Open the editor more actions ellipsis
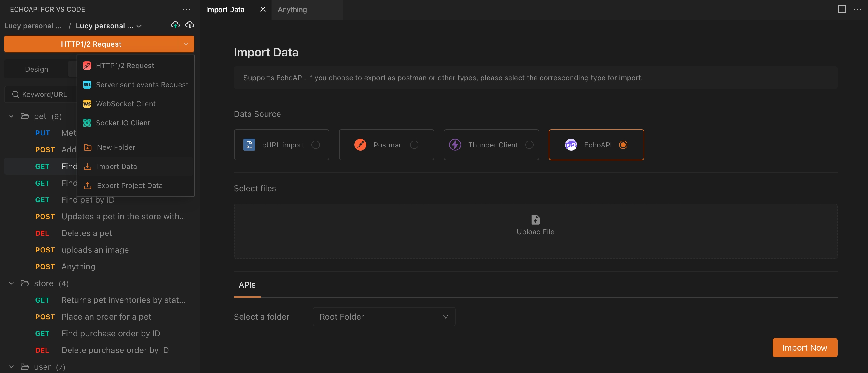The image size is (868, 373). [x=857, y=10]
